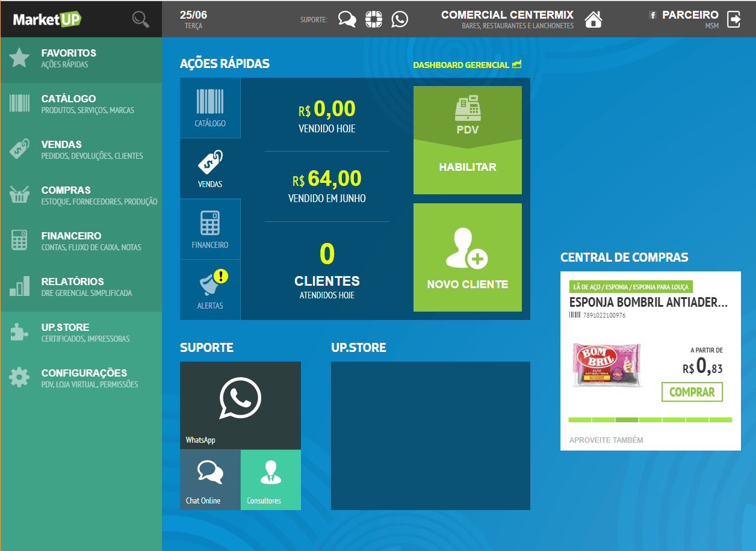This screenshot has width=756, height=551.
Task: Click the logout exit icon
Action: [734, 19]
